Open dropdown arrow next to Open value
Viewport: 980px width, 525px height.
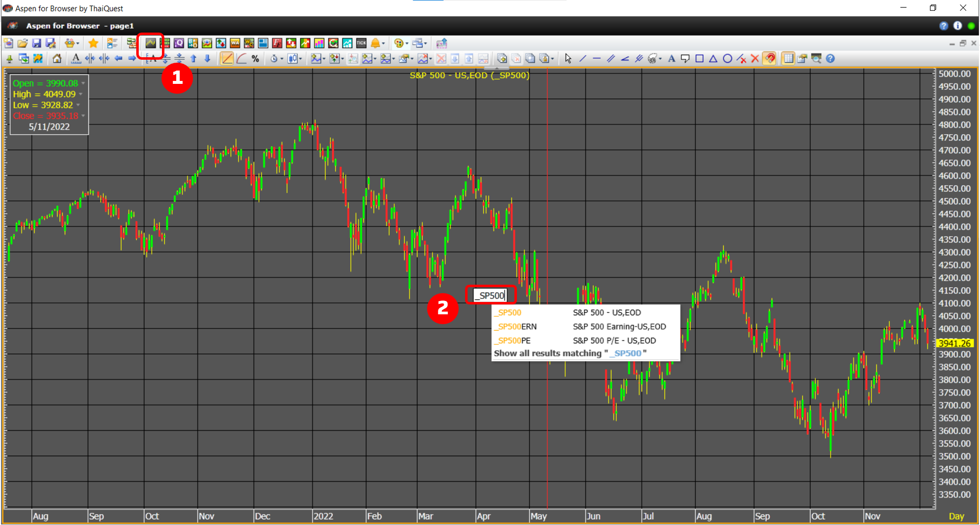pos(83,83)
